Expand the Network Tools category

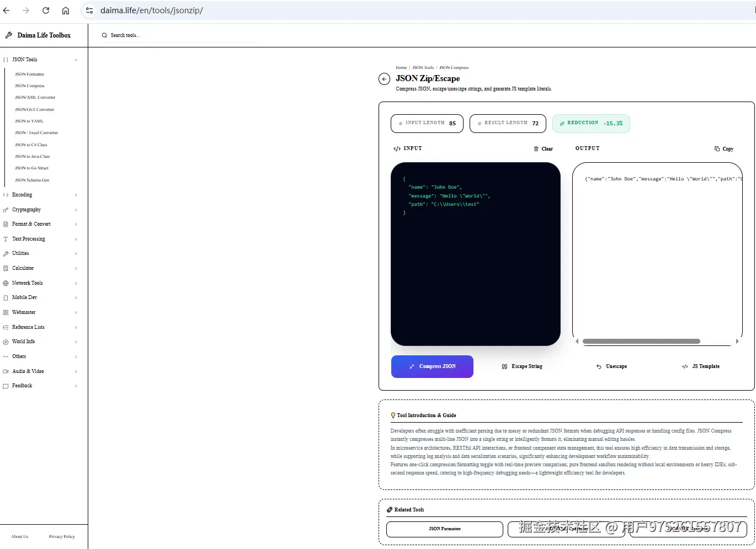40,283
